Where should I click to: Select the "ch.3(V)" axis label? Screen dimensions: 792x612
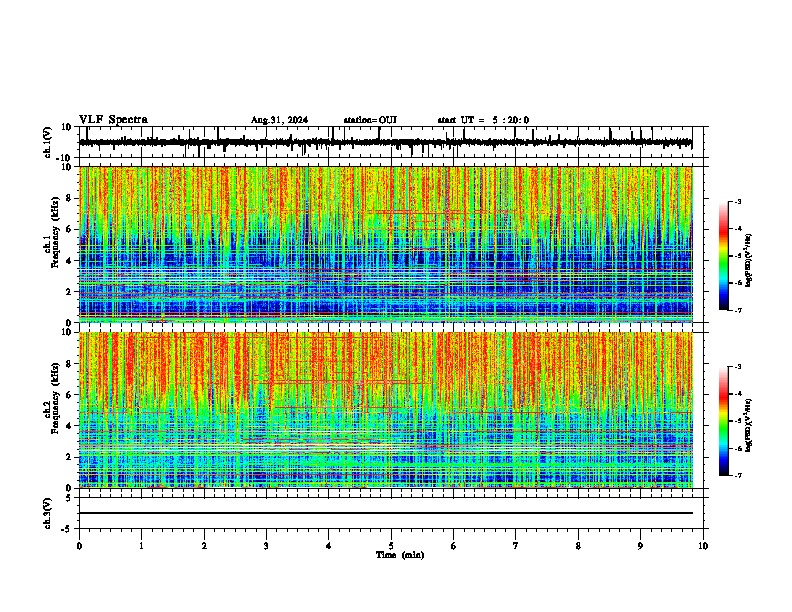[x=48, y=513]
